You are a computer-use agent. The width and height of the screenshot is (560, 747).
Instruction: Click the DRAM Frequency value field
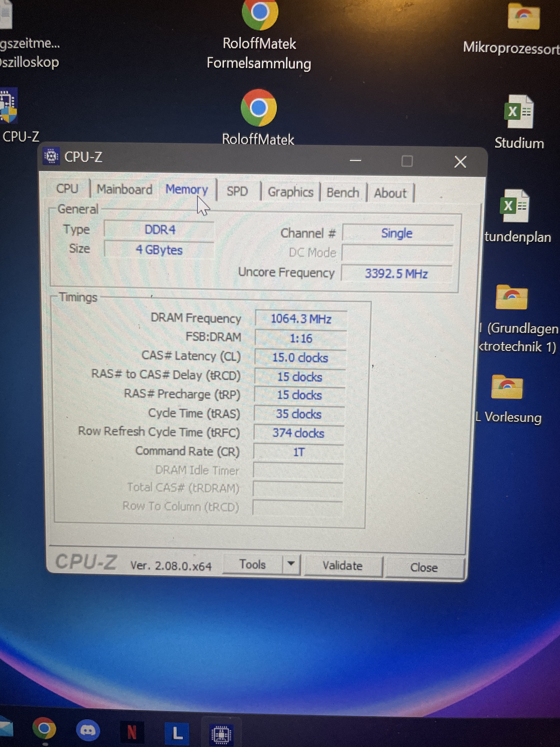(x=301, y=319)
